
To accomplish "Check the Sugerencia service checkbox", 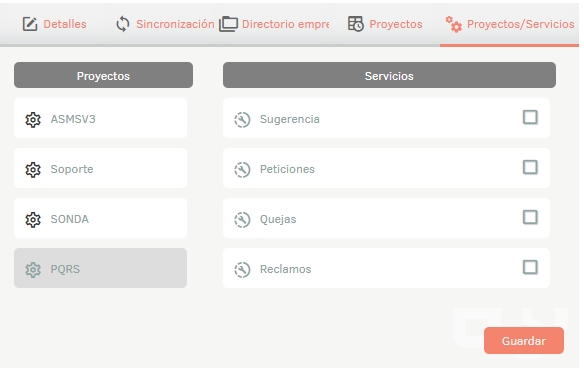I will coord(530,117).
